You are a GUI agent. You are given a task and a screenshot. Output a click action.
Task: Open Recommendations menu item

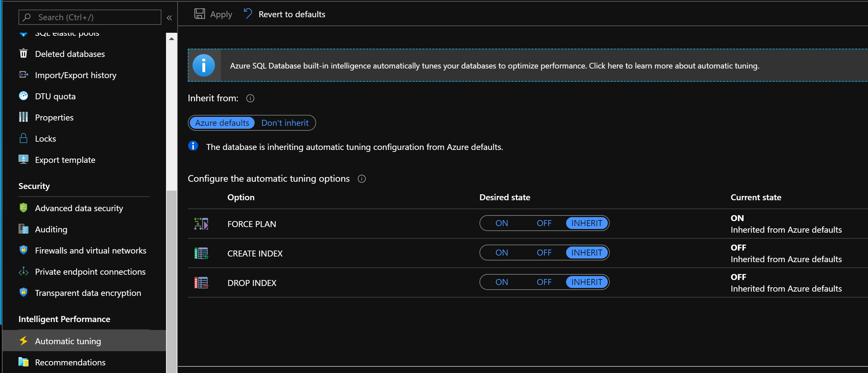(70, 362)
